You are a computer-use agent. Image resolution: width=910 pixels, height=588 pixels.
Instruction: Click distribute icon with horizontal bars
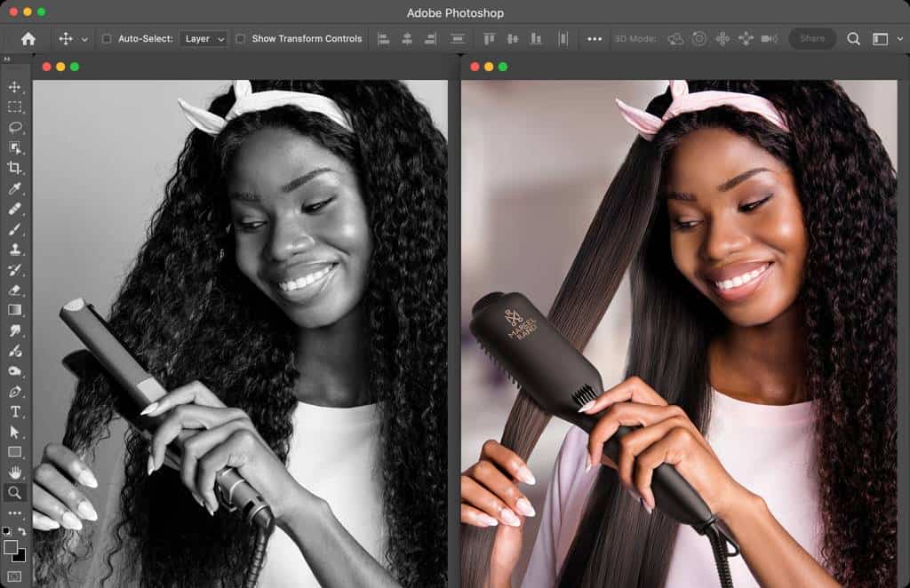(458, 39)
